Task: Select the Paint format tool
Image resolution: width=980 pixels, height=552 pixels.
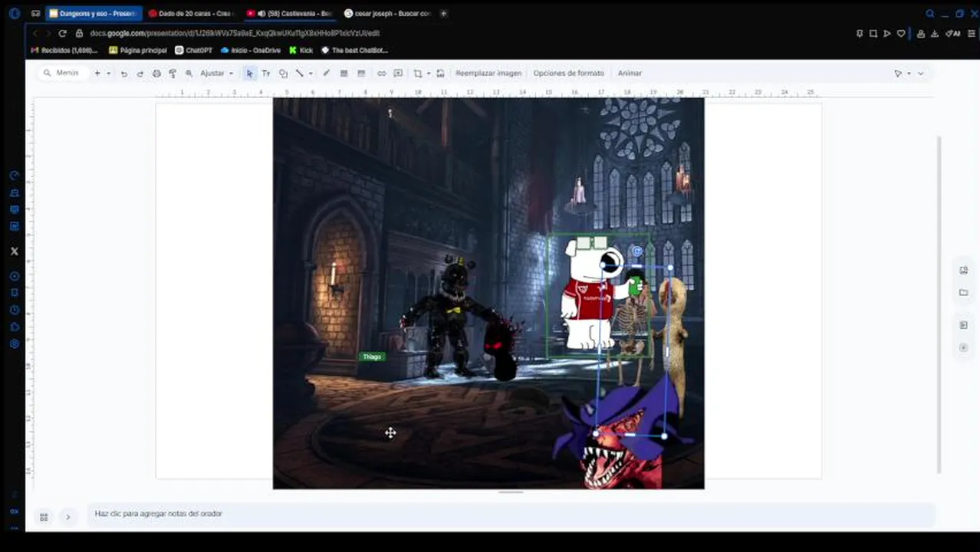Action: tap(173, 74)
